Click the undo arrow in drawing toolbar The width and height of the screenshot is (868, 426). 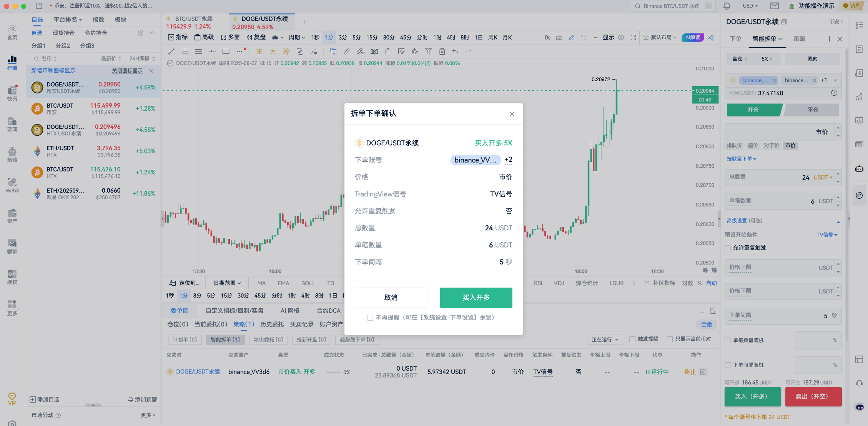tap(455, 51)
